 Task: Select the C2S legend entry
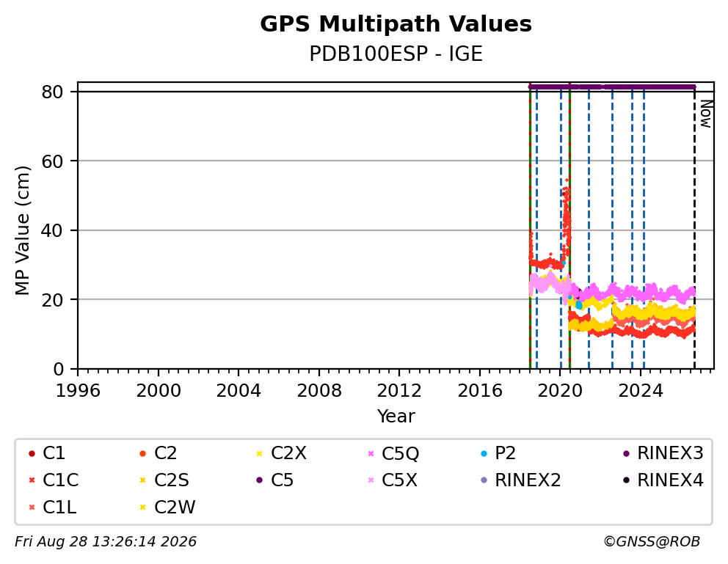click(164, 480)
